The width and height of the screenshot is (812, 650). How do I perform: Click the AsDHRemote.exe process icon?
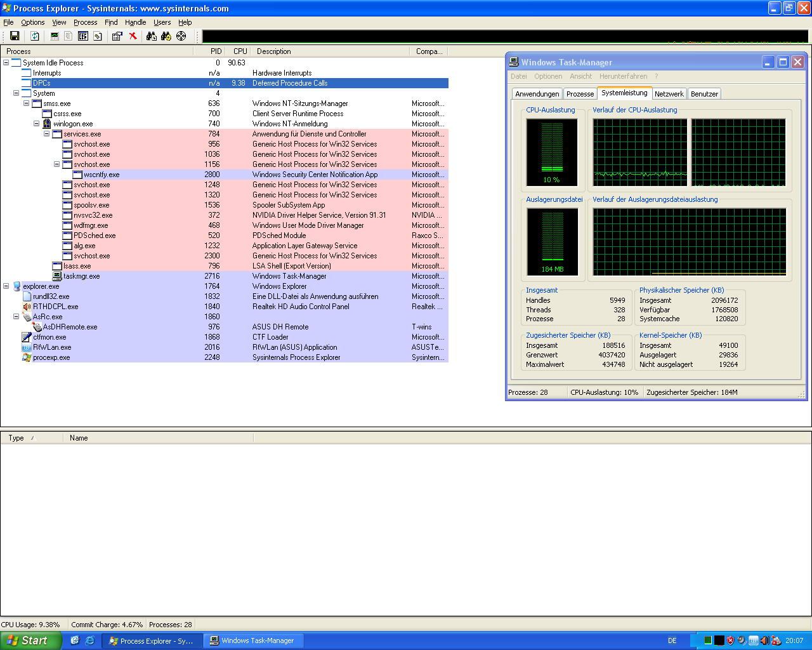(37, 327)
